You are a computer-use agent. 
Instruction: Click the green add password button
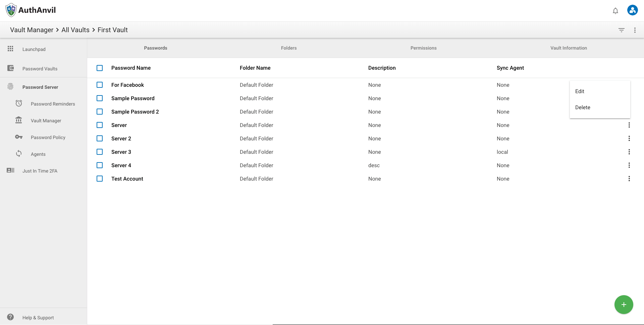click(624, 305)
